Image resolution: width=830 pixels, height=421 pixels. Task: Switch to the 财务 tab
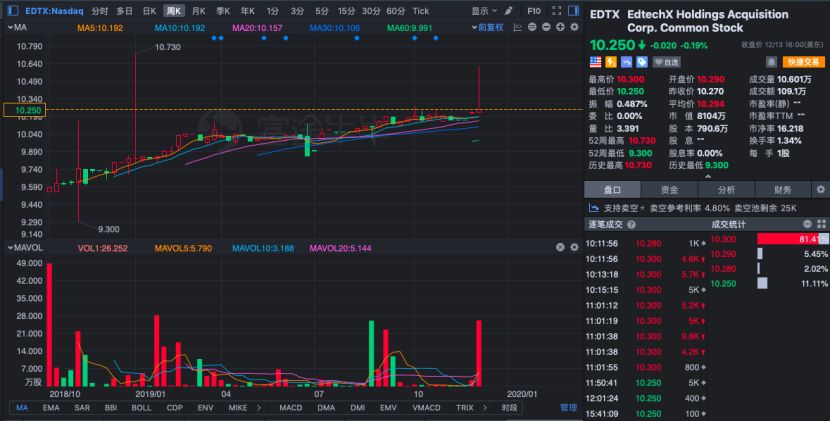coord(782,189)
